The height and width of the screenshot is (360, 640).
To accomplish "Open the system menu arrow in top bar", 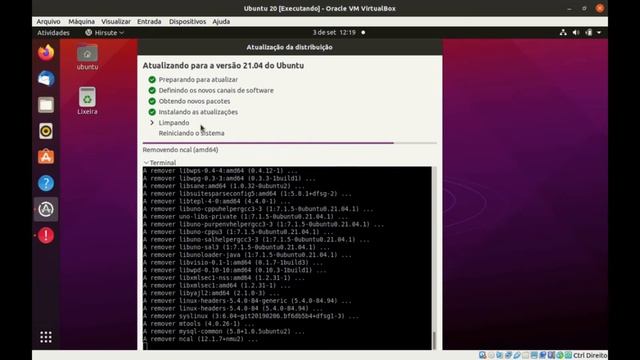I will tap(599, 33).
